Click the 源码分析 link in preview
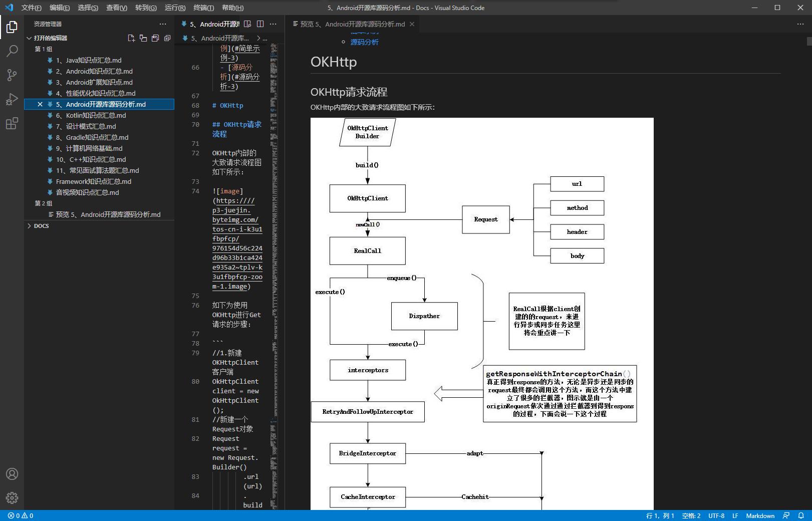Screen dimensions: 812x521 tap(364, 42)
